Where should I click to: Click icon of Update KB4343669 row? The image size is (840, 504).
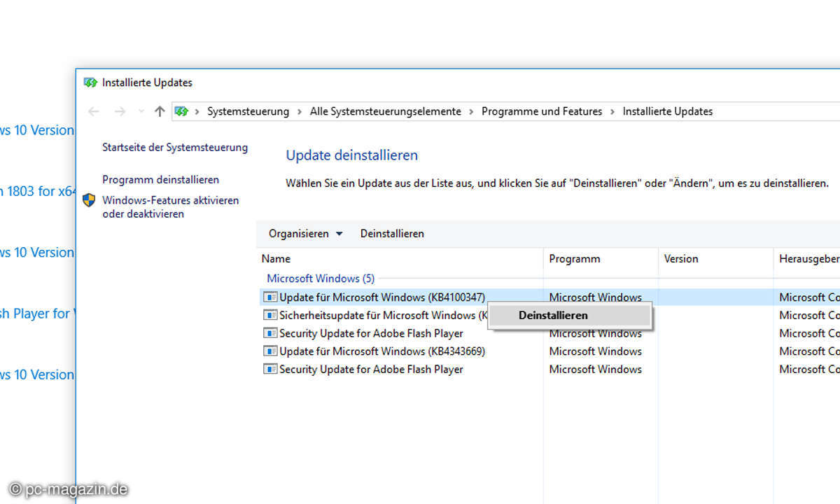269,351
